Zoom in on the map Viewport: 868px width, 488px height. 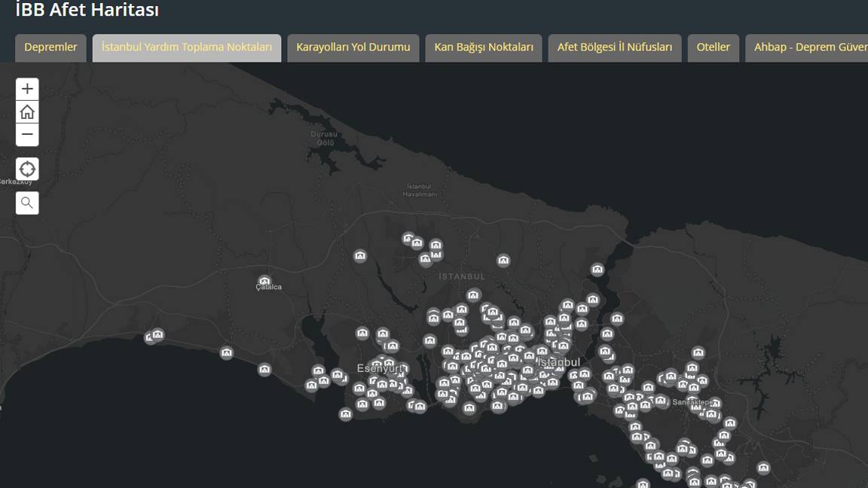click(x=27, y=89)
